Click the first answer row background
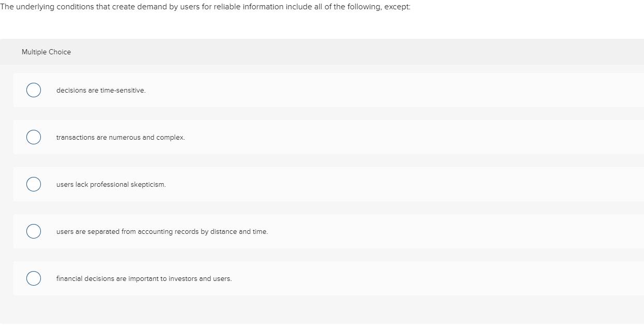Image resolution: width=644 pixels, height=327 pixels. [362, 90]
